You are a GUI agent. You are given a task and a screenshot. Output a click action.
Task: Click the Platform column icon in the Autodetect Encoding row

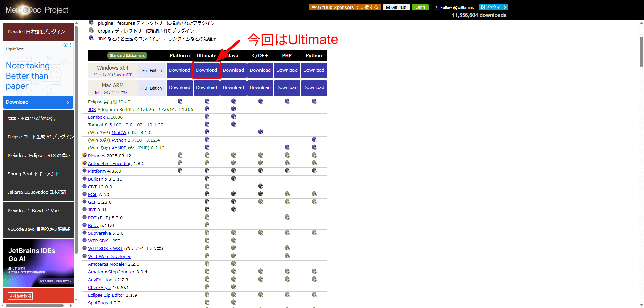180,163
